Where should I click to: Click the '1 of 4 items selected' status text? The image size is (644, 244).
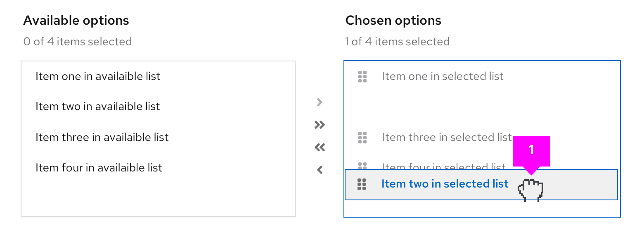click(x=397, y=42)
